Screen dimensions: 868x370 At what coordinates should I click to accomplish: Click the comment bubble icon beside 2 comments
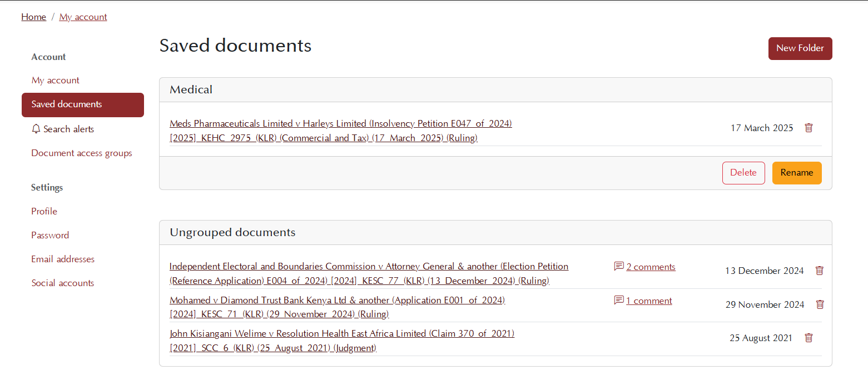[618, 267]
